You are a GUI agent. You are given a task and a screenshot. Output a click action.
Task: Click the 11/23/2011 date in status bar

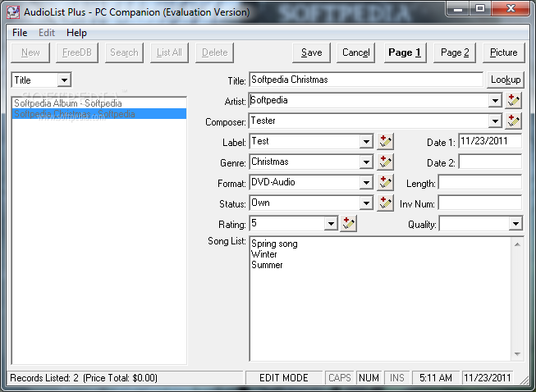coord(487,378)
